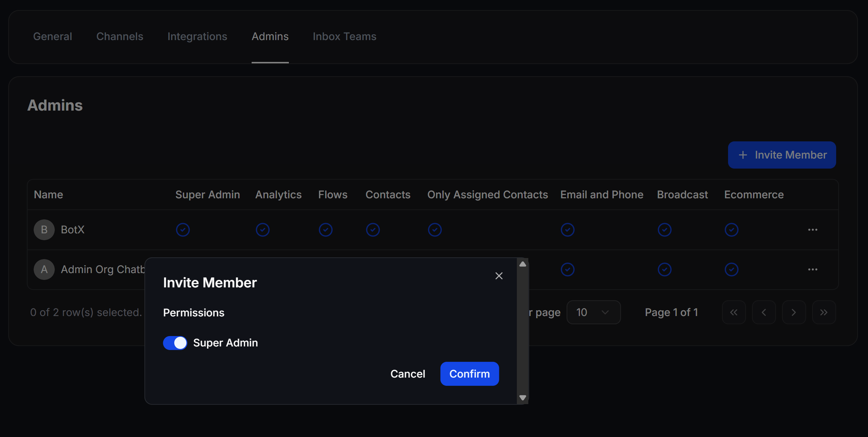Click the Super Admin column header
868x437 pixels.
tap(208, 195)
